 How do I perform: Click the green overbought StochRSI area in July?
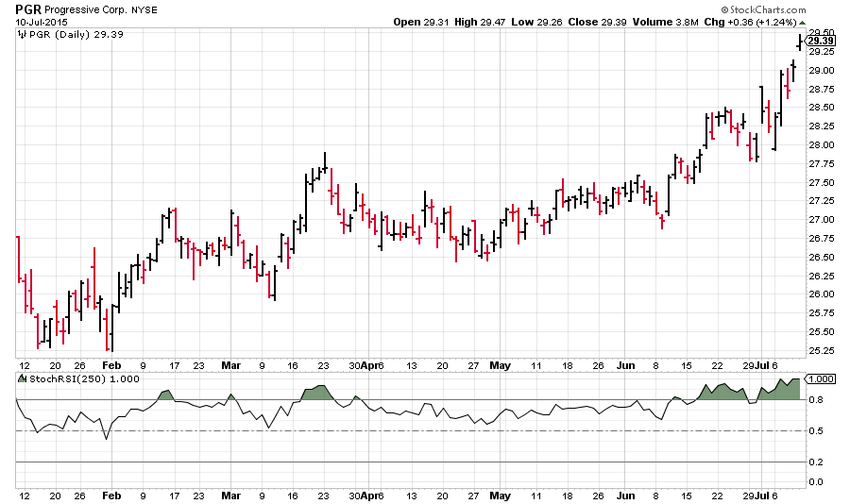(778, 392)
